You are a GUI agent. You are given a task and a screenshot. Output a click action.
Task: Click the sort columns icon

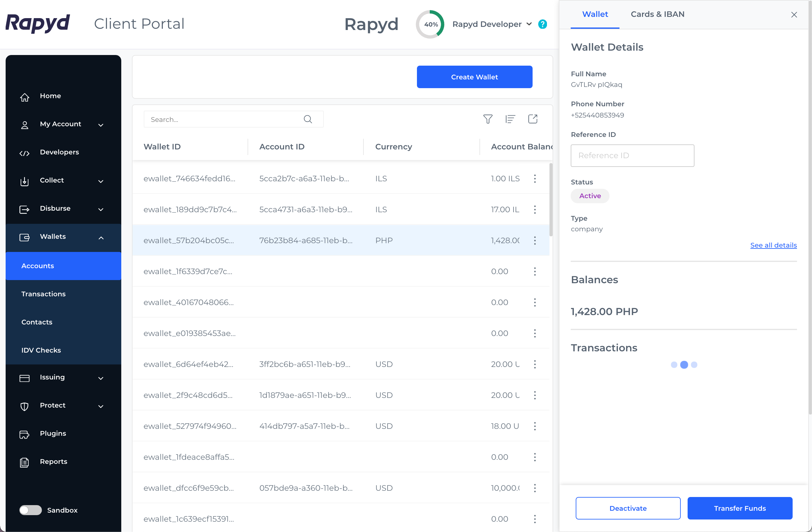click(x=510, y=119)
